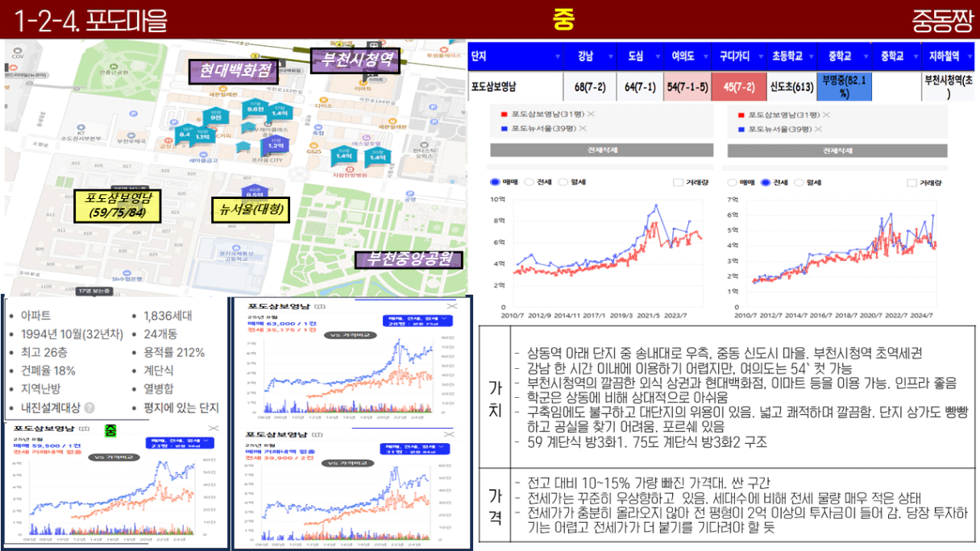Click the CGV marker on the map
The width and height of the screenshot is (980, 551).
[x=19, y=52]
